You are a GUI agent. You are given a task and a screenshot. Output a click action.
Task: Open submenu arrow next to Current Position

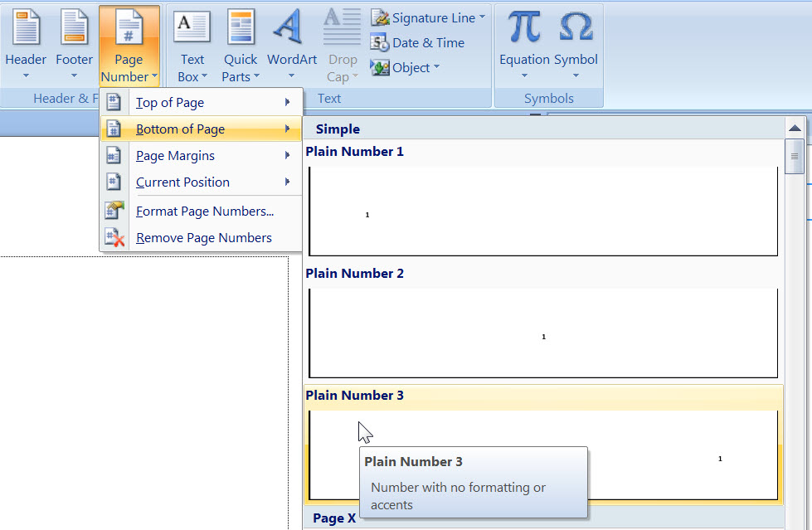288,182
